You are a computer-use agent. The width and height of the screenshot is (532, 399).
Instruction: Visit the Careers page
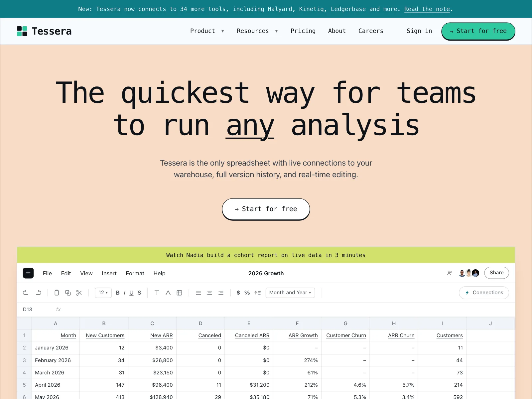point(371,31)
